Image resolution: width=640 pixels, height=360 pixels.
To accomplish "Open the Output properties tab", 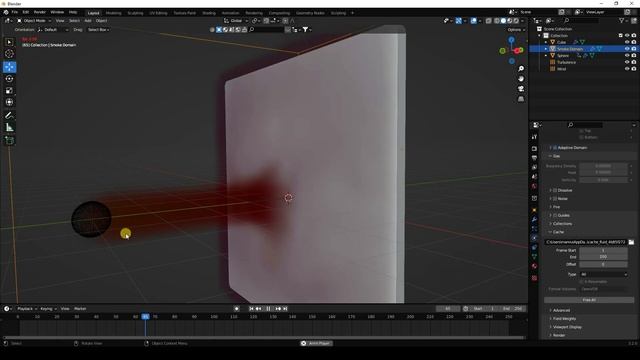I will click(534, 158).
